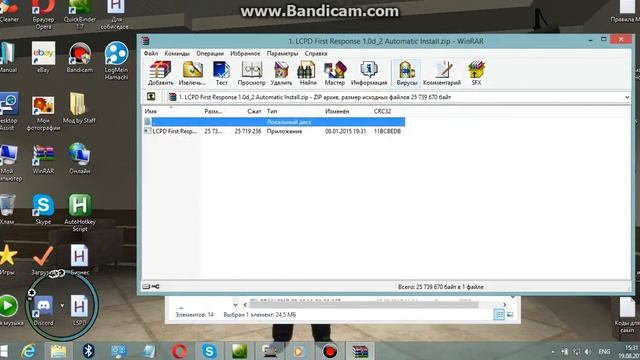The width and height of the screenshot is (640, 360).
Task: Select the Мои фотографии desktop icon
Action: pyautogui.click(x=43, y=114)
